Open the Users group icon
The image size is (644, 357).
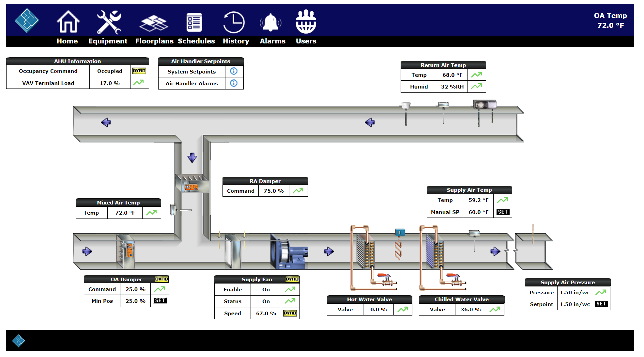tap(306, 22)
